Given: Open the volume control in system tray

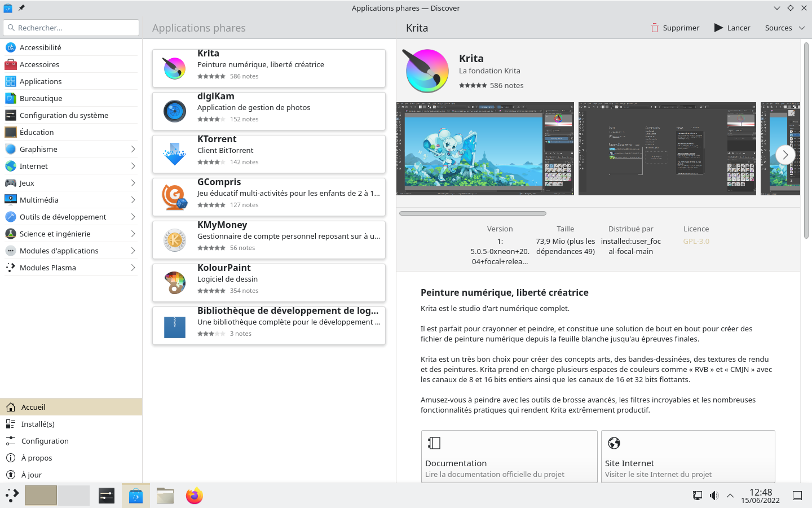Looking at the screenshot, I should 714,496.
